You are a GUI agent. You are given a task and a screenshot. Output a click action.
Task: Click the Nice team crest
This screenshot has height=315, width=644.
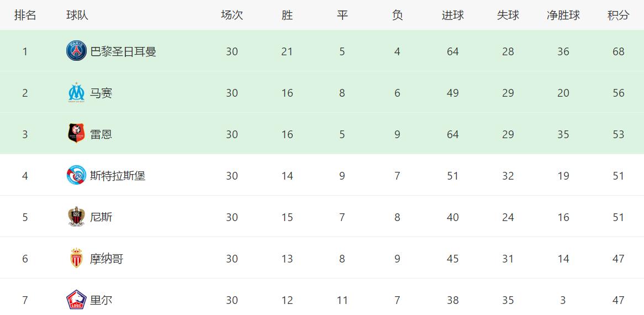76,217
